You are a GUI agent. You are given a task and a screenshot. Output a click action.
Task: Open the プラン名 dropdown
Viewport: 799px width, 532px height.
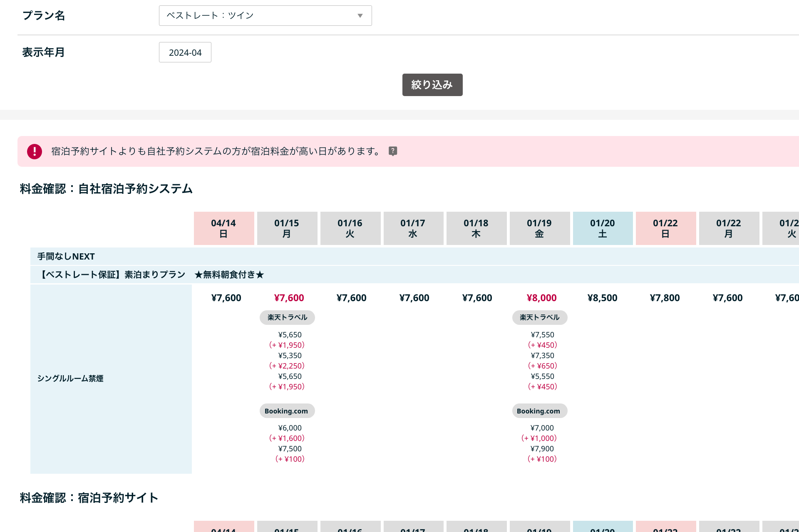[x=265, y=15]
